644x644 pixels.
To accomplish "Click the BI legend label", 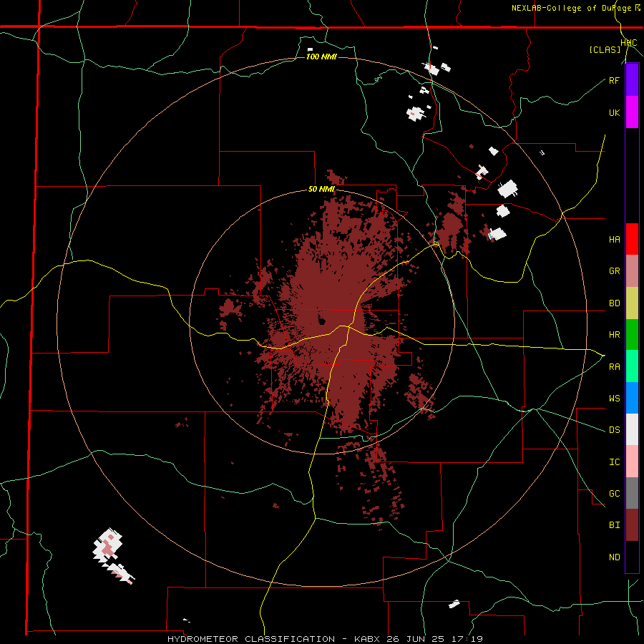I will point(614,525).
